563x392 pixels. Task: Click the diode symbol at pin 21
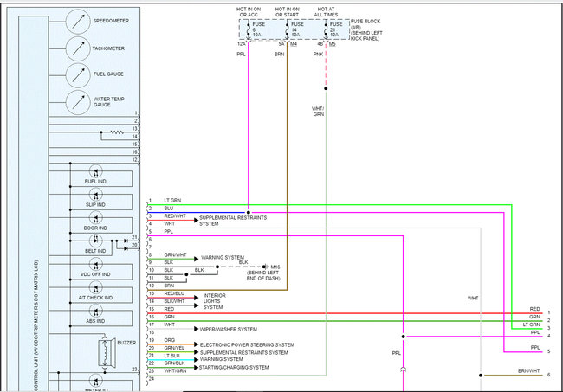tap(126, 241)
